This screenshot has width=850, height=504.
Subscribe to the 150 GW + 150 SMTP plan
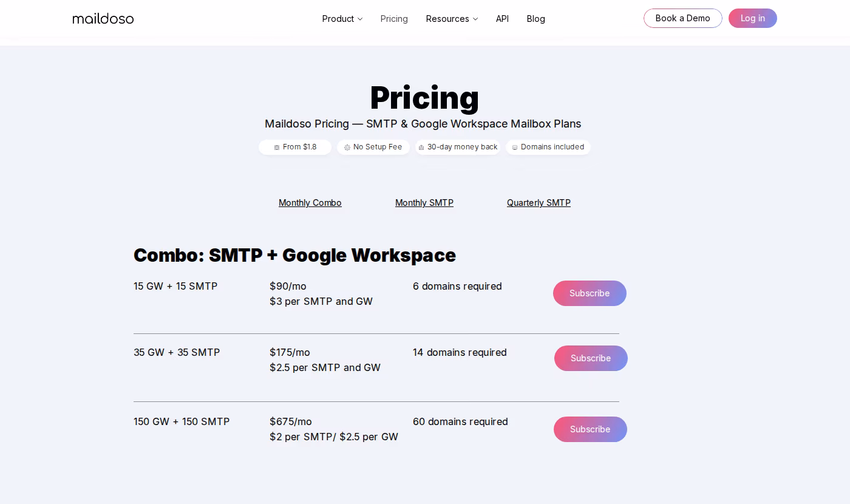pos(590,429)
